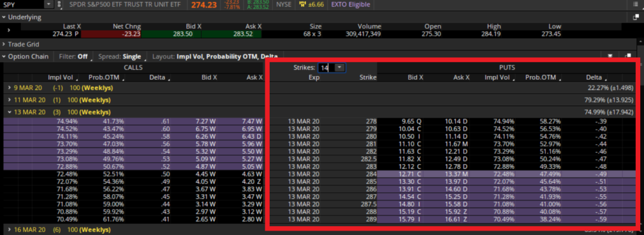Click the CALLS header label

click(133, 67)
